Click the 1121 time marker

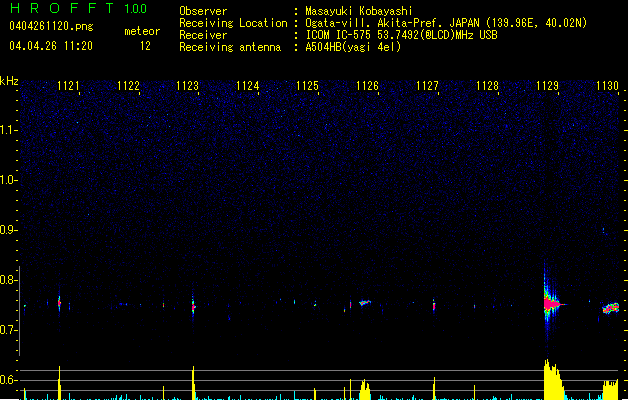pos(69,86)
